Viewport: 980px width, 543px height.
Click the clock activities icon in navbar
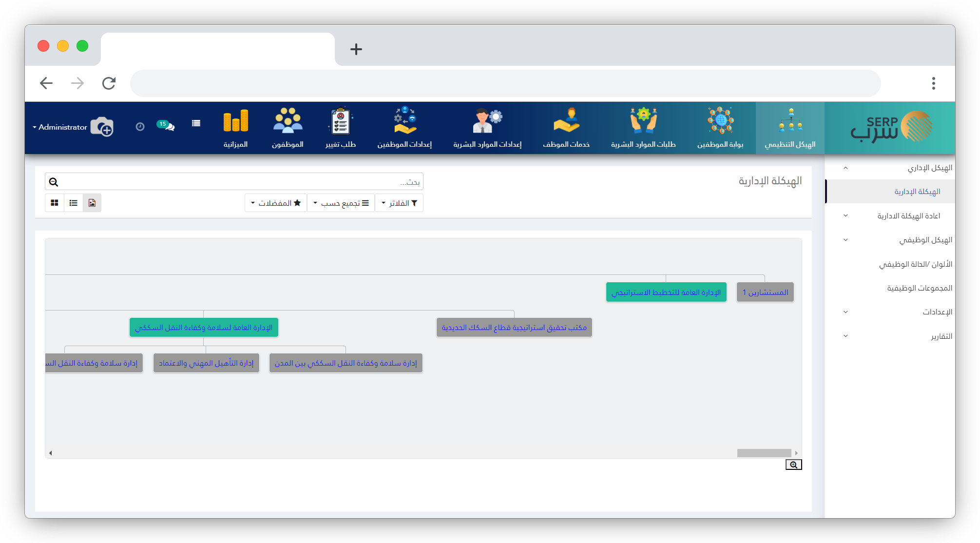[140, 127]
